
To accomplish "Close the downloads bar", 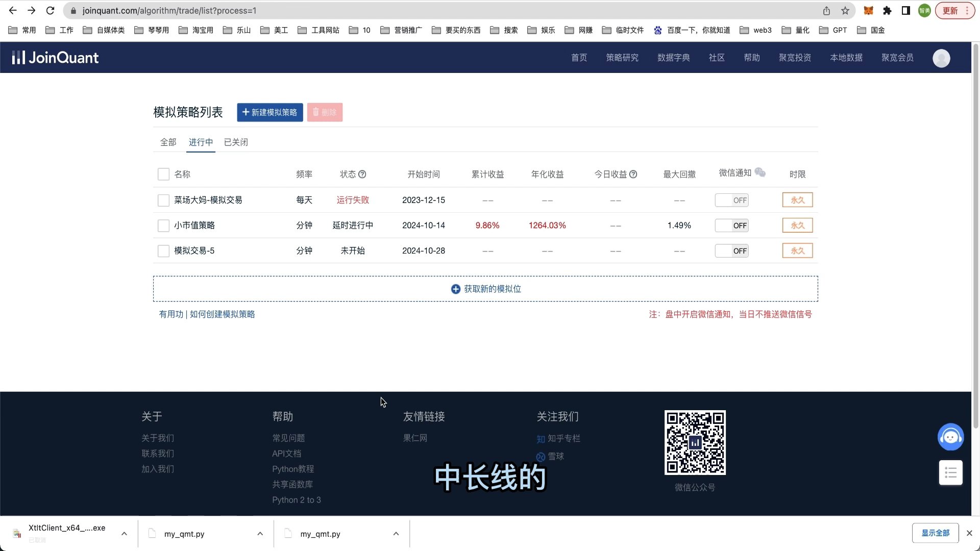I will point(969,533).
